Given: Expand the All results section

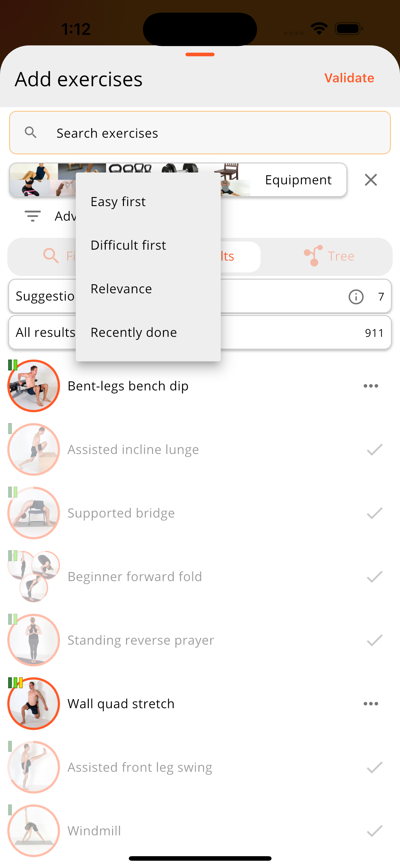Looking at the screenshot, I should pyautogui.click(x=200, y=333).
